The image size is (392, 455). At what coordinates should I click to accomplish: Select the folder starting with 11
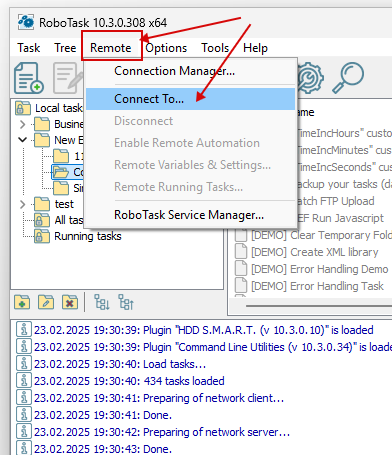pyautogui.click(x=79, y=156)
